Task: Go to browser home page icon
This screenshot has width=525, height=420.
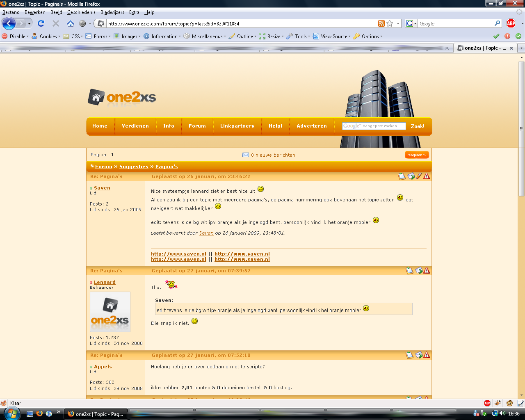Action: [71, 23]
